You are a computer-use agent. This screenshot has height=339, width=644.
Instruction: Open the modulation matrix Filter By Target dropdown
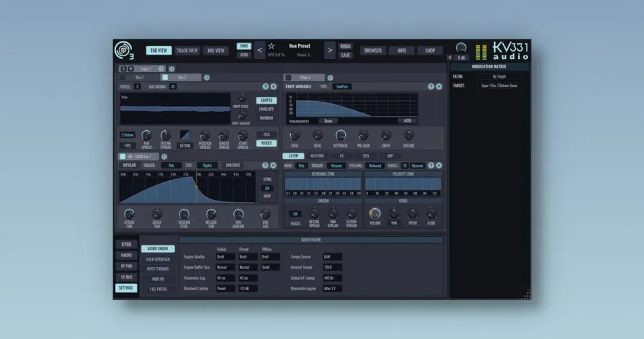click(499, 77)
